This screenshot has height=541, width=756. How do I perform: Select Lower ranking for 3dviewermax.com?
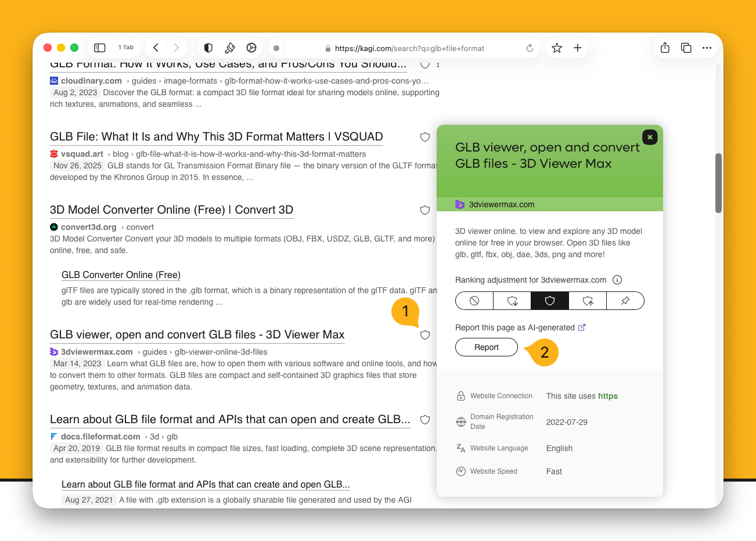click(512, 301)
